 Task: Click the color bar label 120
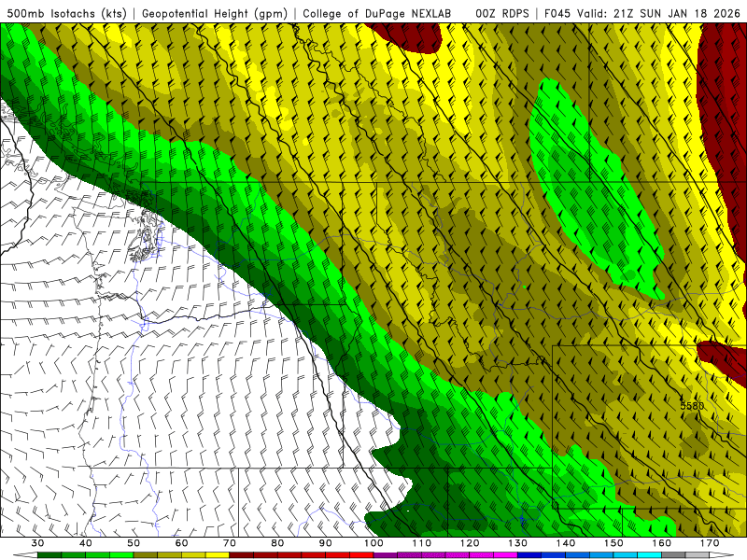coord(470,543)
